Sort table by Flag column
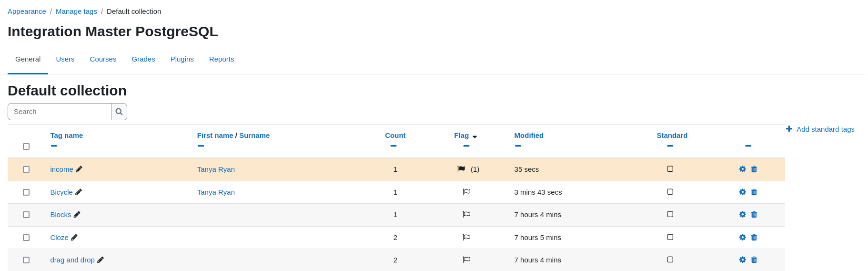The height and width of the screenshot is (271, 868). pyautogui.click(x=462, y=135)
